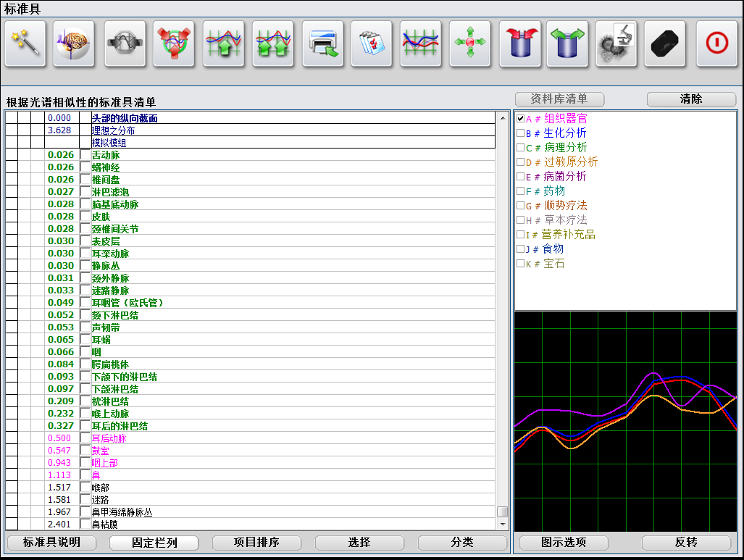Image resolution: width=744 pixels, height=560 pixels.
Task: Check the 食物 category checkbox
Action: coord(520,249)
